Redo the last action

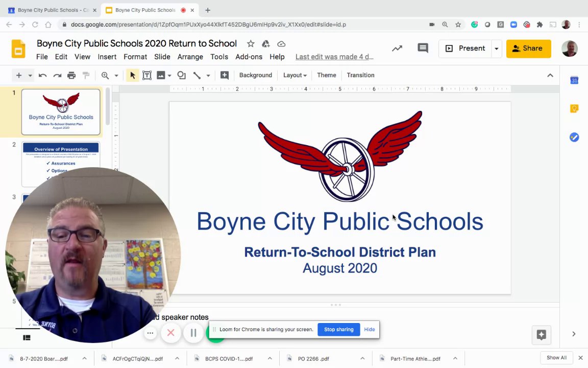pos(57,76)
